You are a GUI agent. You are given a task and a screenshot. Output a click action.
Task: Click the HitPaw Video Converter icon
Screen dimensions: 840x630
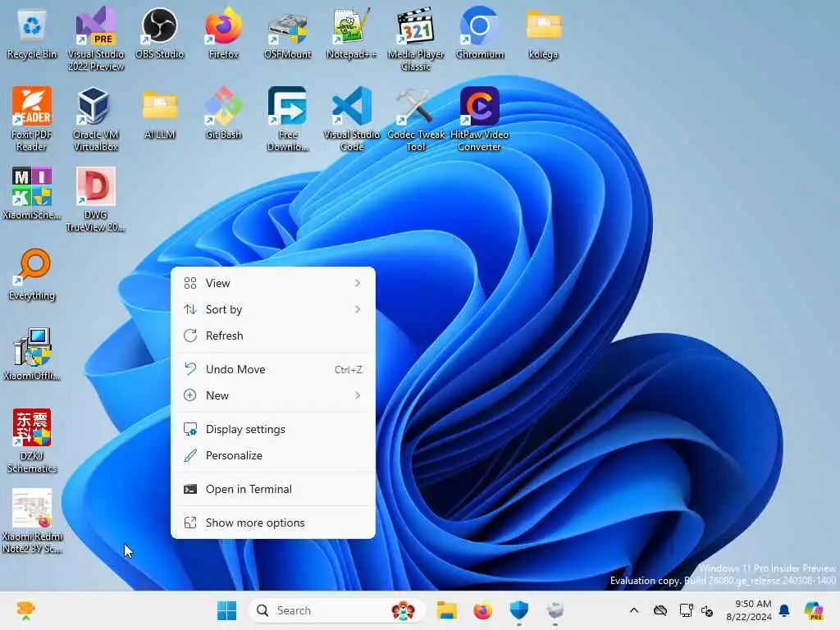point(480,119)
